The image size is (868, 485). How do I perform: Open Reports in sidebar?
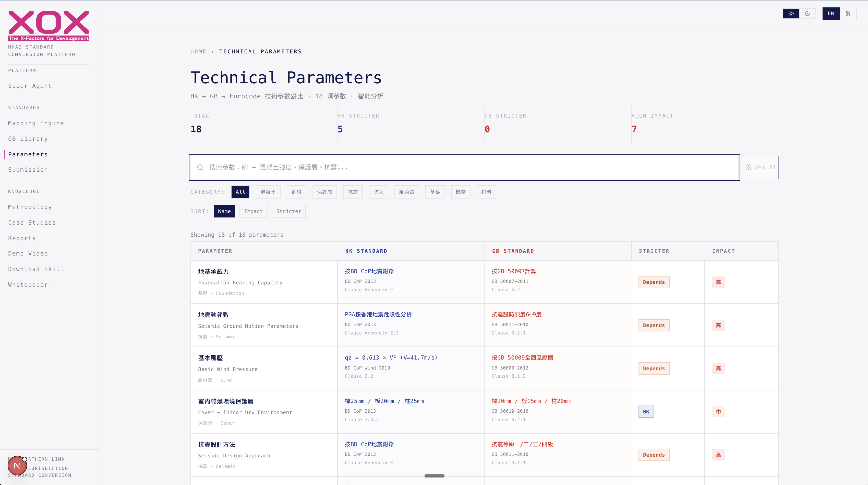click(x=22, y=238)
